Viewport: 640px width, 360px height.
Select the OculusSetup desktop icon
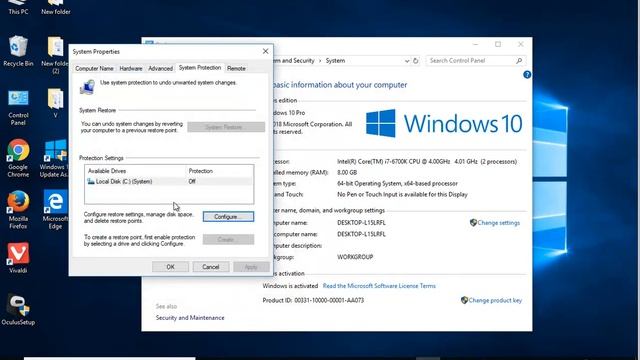point(18,310)
